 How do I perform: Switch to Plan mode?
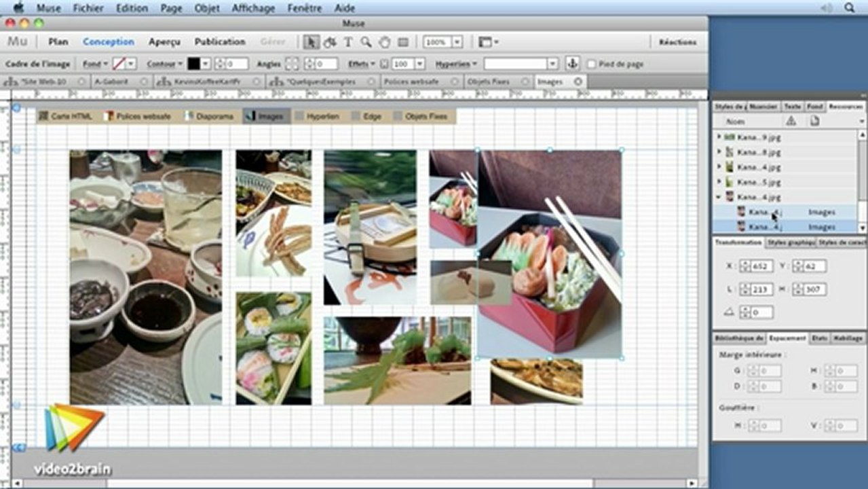tap(58, 42)
